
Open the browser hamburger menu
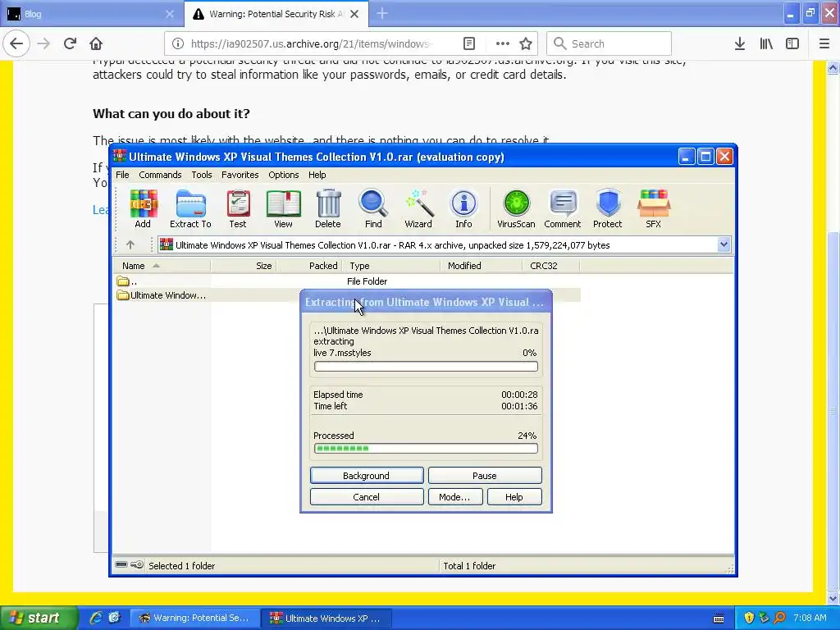[x=824, y=43]
